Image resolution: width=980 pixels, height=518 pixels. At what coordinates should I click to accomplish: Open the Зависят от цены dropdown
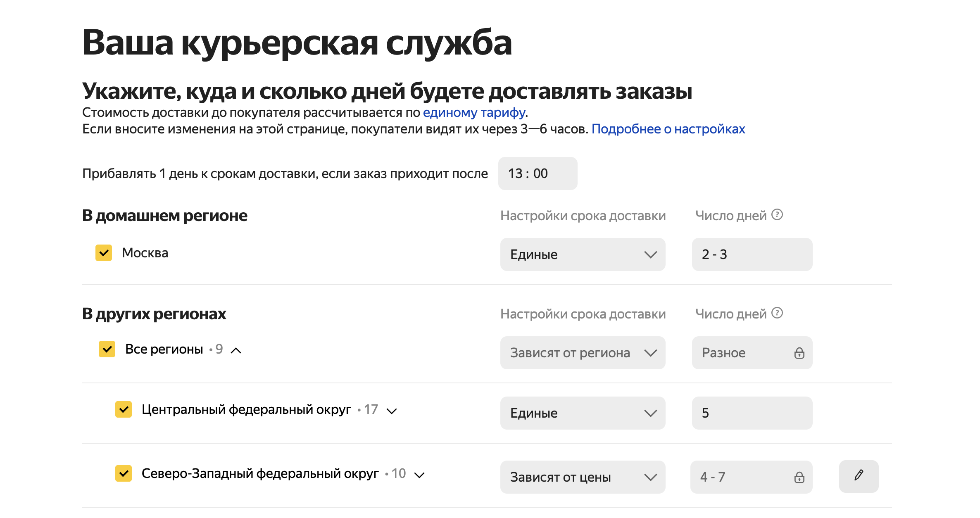coord(583,477)
